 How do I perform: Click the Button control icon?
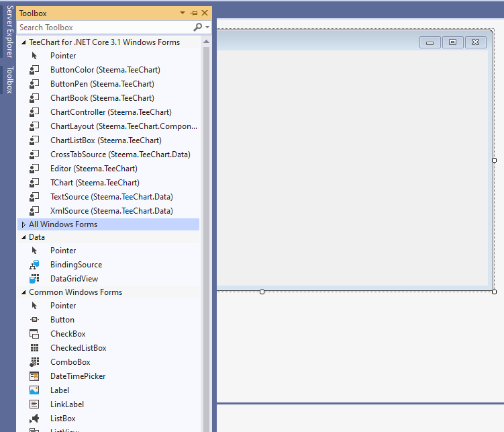(x=34, y=320)
